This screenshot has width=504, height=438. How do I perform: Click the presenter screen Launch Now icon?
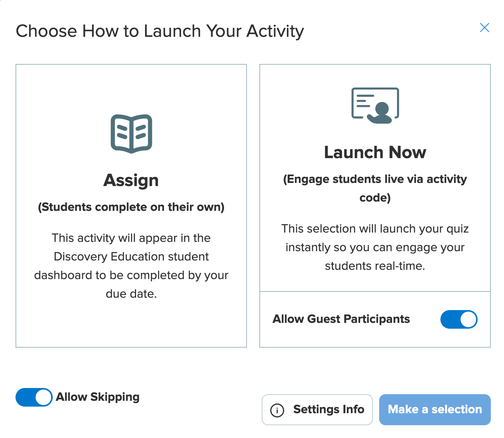coord(375,105)
